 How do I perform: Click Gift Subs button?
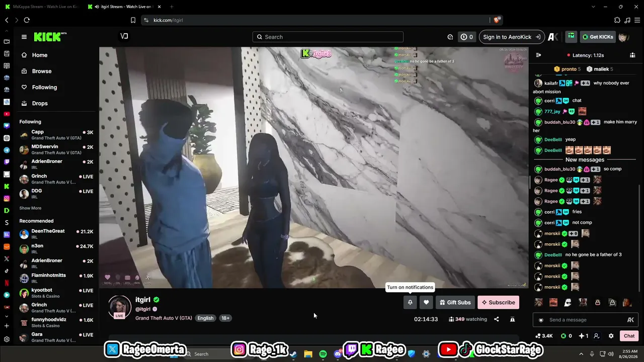[455, 302]
